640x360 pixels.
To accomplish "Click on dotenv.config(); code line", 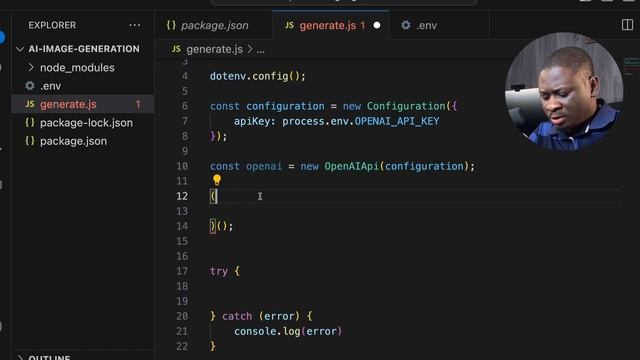I will click(258, 76).
